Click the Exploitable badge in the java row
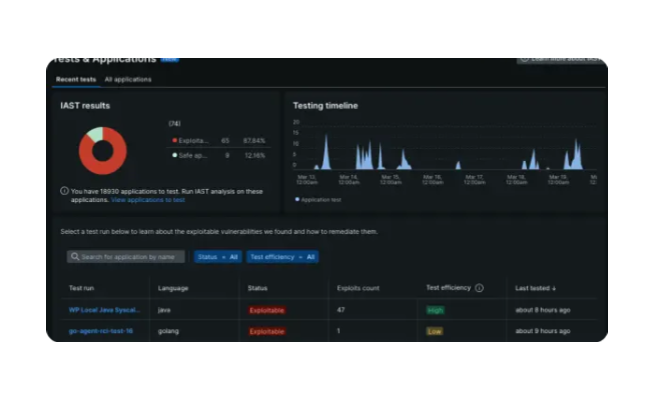This screenshot has height=400, width=654. [x=267, y=310]
